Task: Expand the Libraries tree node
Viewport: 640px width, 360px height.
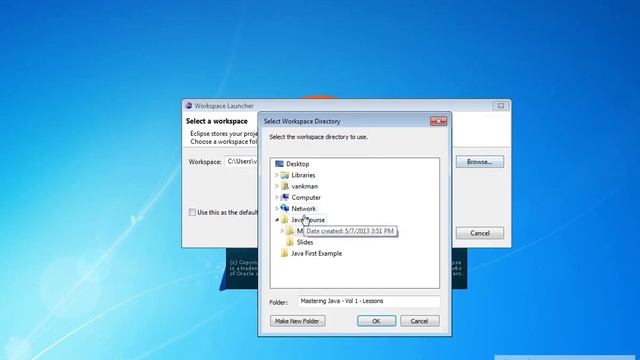Action: click(277, 175)
